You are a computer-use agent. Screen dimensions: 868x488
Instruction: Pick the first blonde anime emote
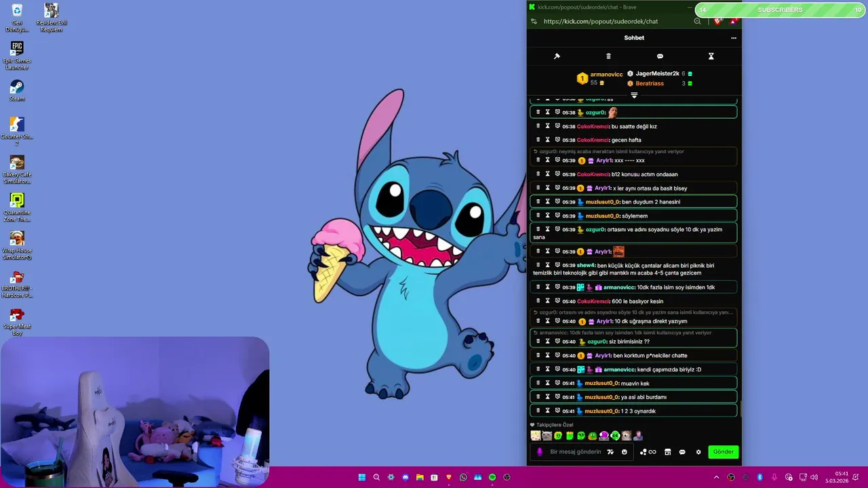(536, 436)
